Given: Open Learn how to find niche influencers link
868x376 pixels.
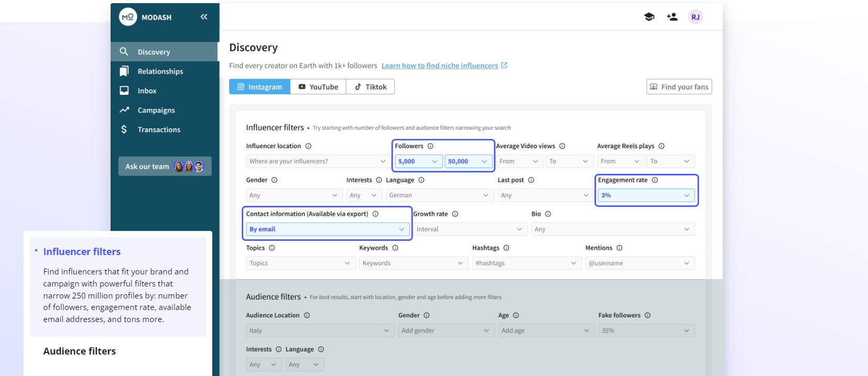Looking at the screenshot, I should coord(439,65).
